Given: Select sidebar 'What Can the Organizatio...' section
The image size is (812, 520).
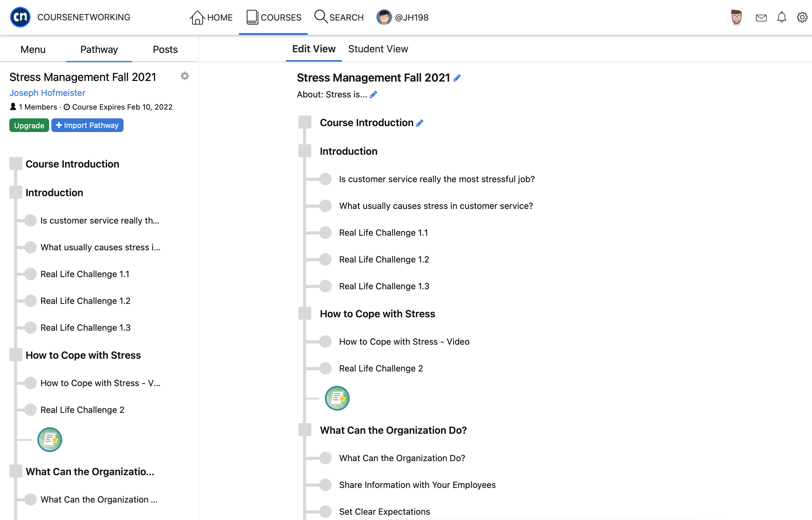Looking at the screenshot, I should click(x=90, y=472).
